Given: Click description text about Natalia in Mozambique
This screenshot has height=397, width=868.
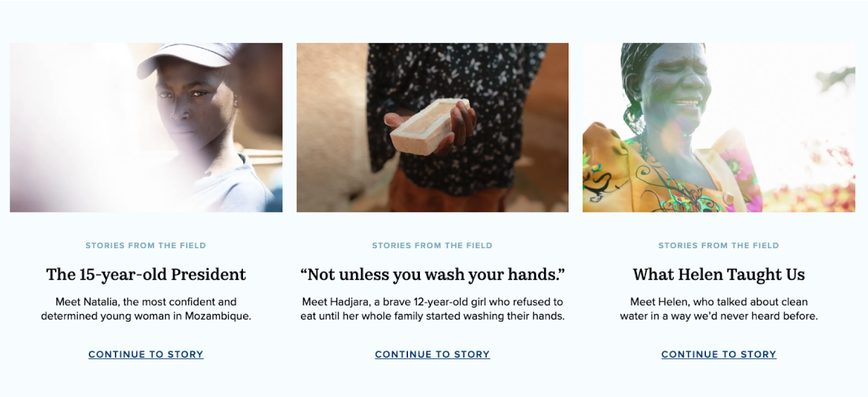Looking at the screenshot, I should 146,308.
